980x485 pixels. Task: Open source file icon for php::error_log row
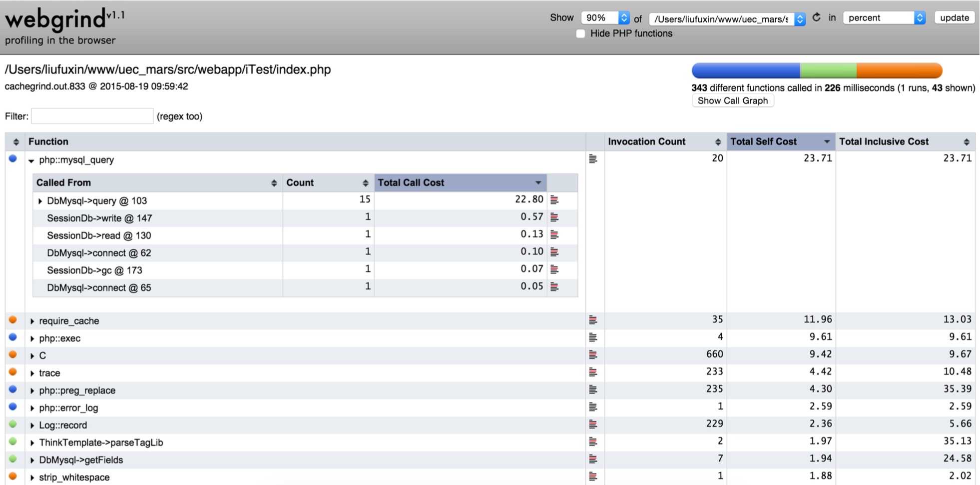593,406
